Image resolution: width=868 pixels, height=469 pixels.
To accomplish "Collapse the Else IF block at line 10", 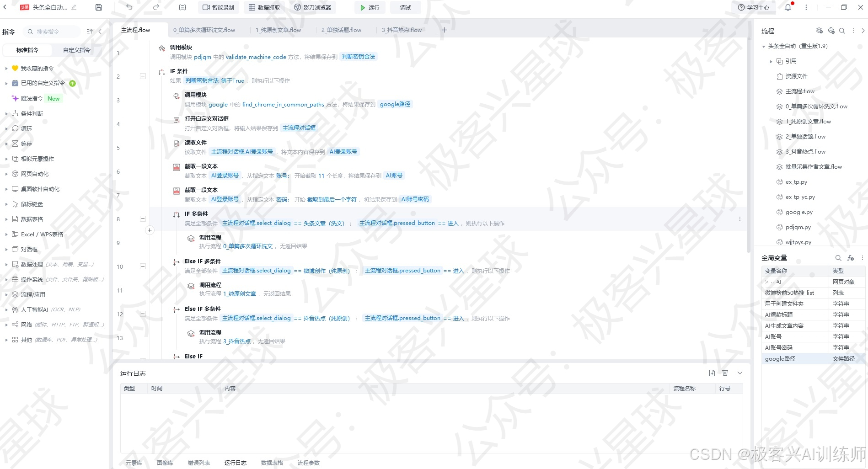I will point(143,266).
